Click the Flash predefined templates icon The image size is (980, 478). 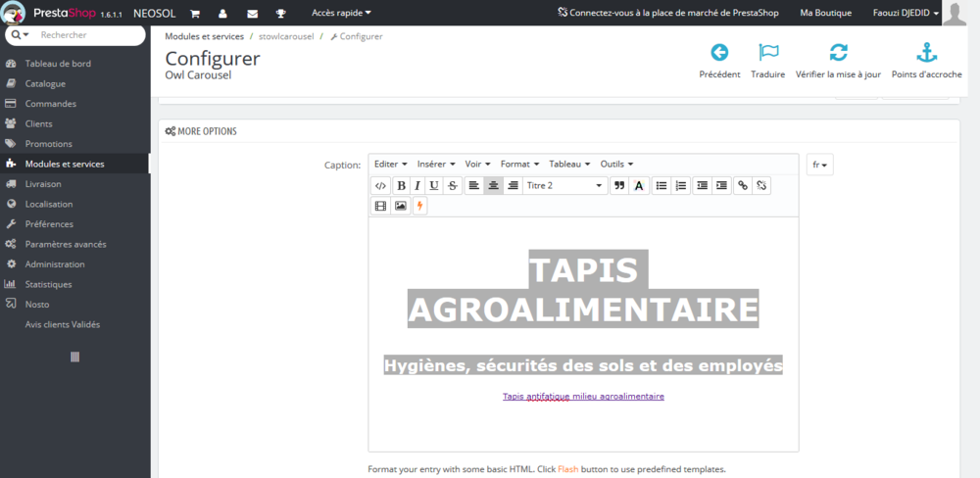419,206
